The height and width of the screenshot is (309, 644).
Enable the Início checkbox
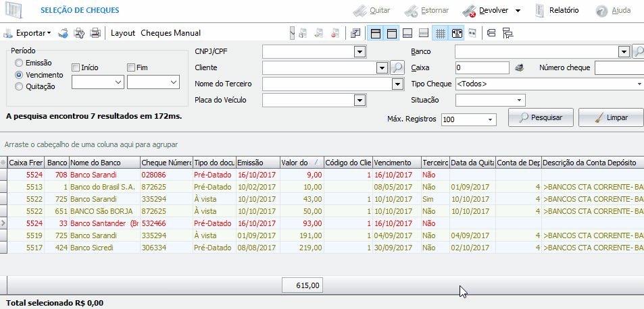[x=75, y=67]
